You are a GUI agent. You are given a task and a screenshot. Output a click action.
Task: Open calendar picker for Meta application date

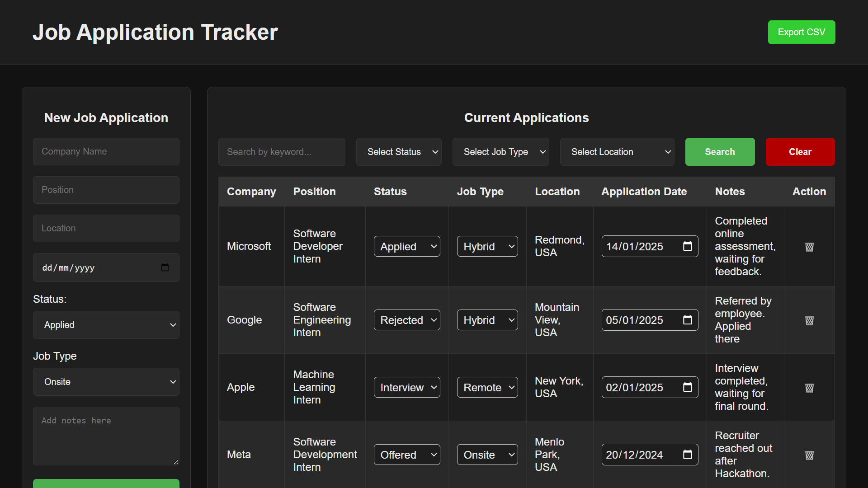687,455
